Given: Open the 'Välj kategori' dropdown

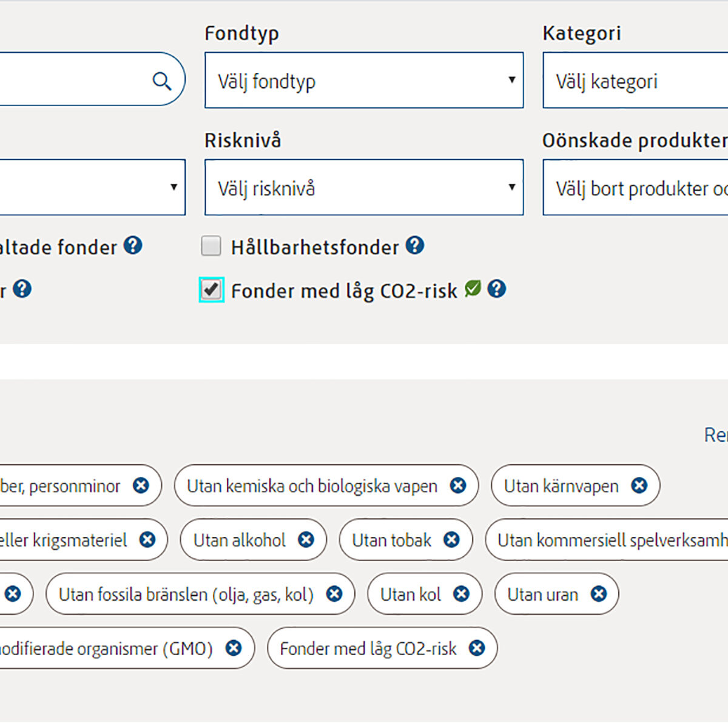Looking at the screenshot, I should pyautogui.click(x=635, y=80).
